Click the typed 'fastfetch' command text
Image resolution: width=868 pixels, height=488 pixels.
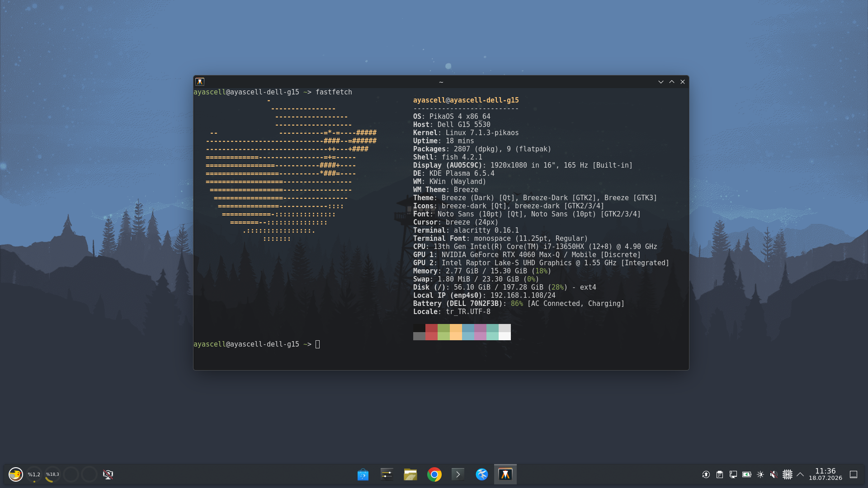(334, 92)
